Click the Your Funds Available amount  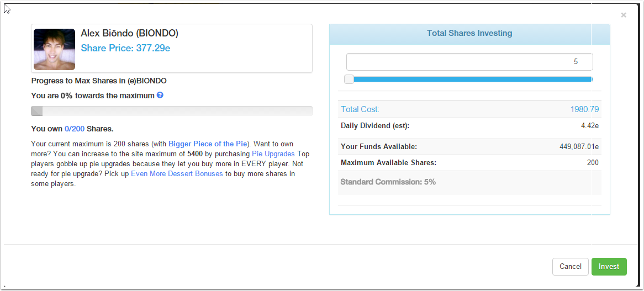[x=579, y=147]
